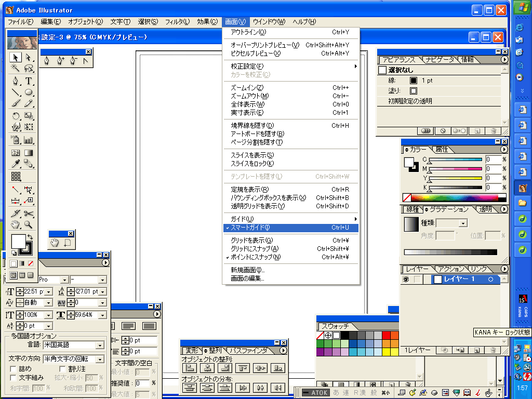Viewport: 532px width, 399px height.
Task: Check the 割り注 option
Action: [63, 369]
